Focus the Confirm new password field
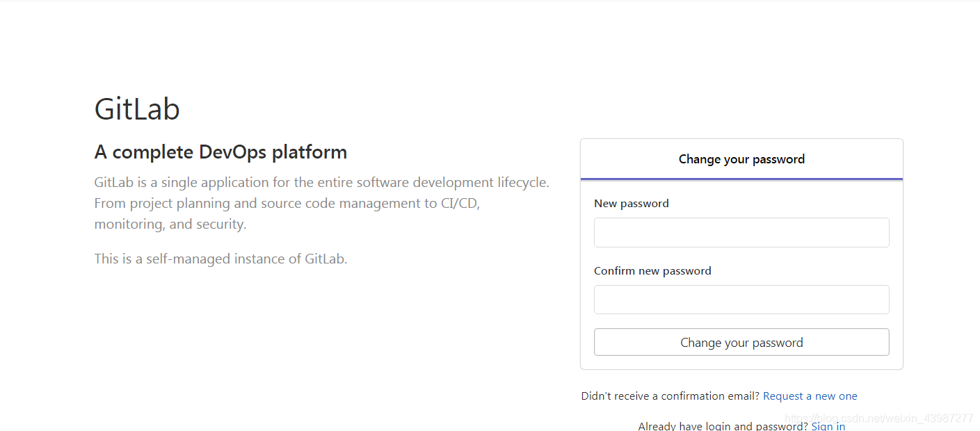This screenshot has width=980, height=431. pos(741,300)
